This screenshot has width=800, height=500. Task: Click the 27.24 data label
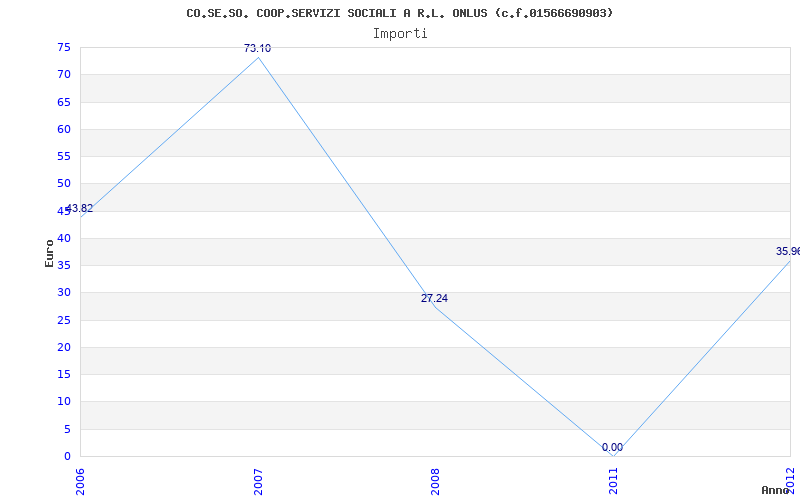(x=434, y=298)
